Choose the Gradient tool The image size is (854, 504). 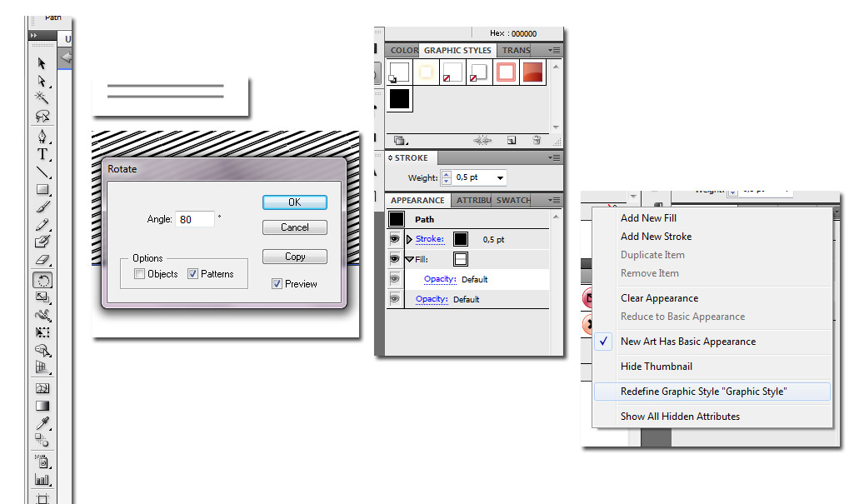(x=42, y=406)
